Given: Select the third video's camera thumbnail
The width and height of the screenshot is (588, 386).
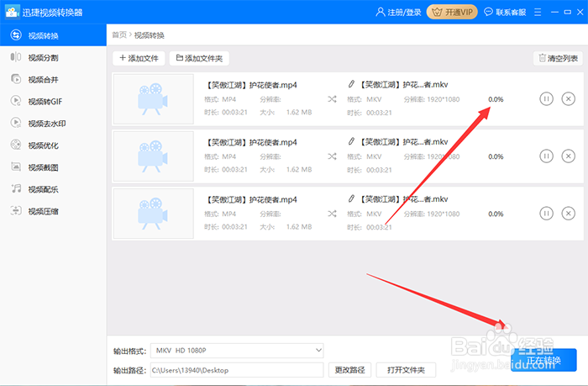Looking at the screenshot, I should (x=154, y=214).
